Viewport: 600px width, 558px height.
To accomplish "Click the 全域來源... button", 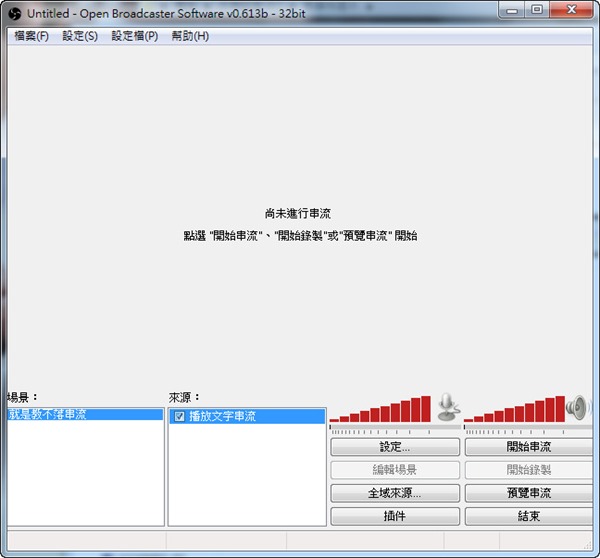I will coord(395,493).
